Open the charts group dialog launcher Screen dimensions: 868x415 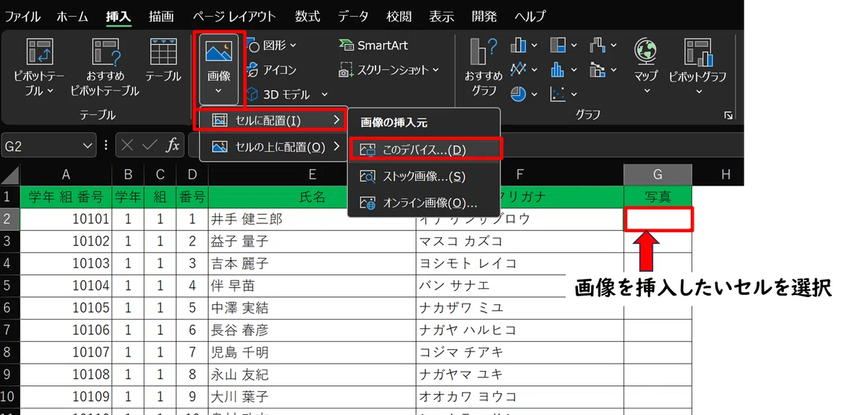[728, 116]
